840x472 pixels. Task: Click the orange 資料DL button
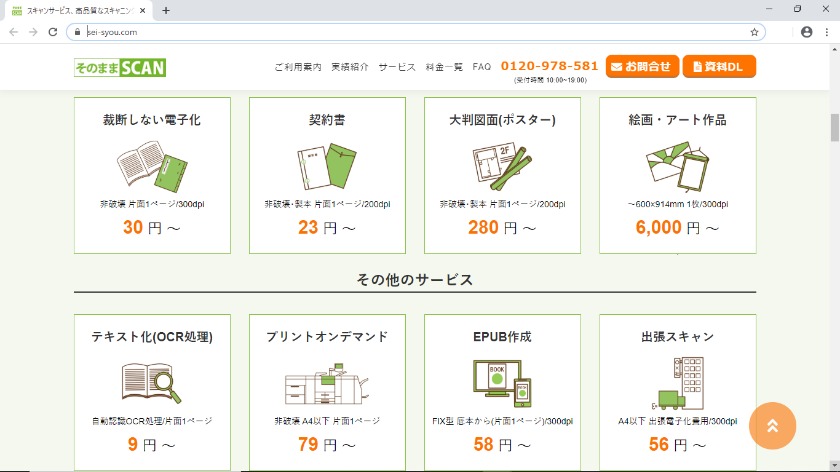point(719,66)
